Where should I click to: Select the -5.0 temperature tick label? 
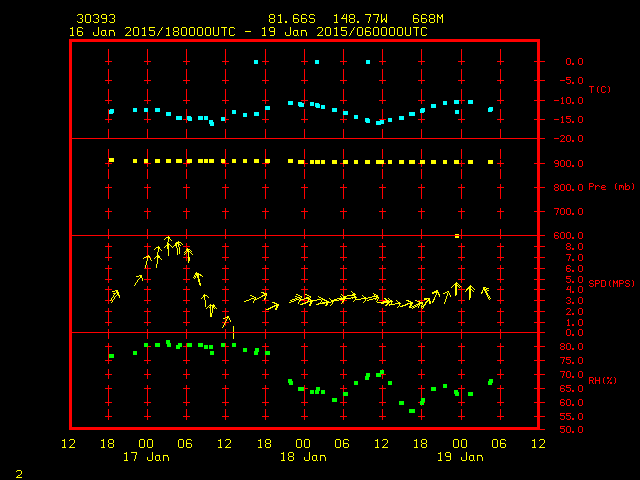[571, 80]
